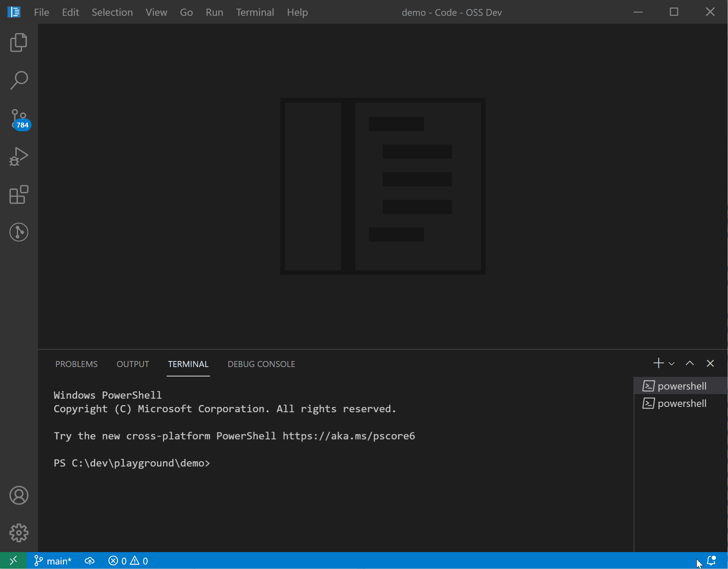Close the terminal panel
Viewport: 728px width, 569px height.
pyautogui.click(x=710, y=363)
